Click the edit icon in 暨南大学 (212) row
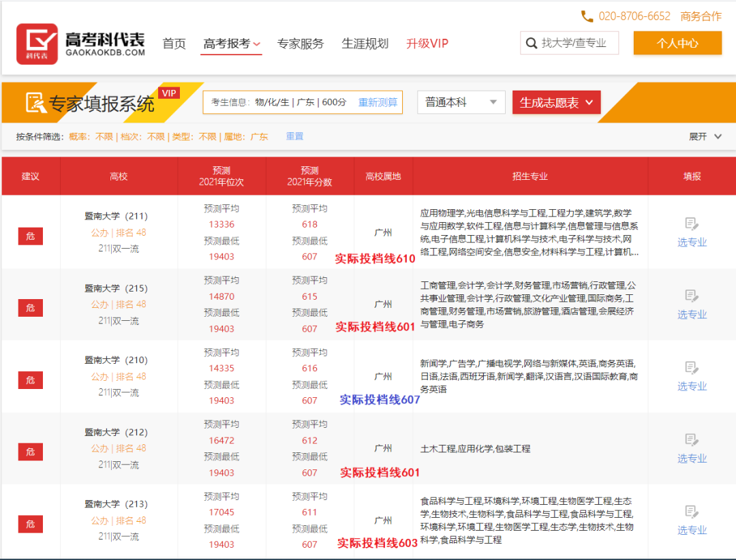This screenshot has height=560, width=736. pyautogui.click(x=692, y=440)
